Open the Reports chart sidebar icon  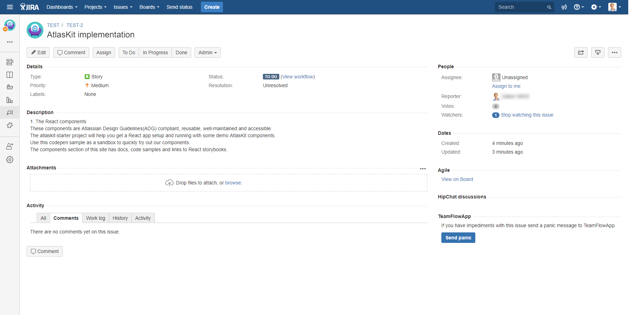[10, 100]
